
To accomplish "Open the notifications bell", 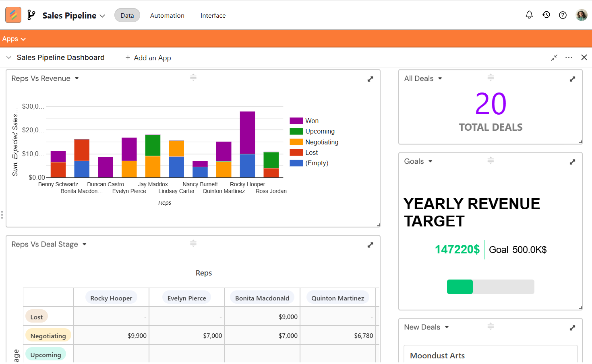I will tap(529, 15).
